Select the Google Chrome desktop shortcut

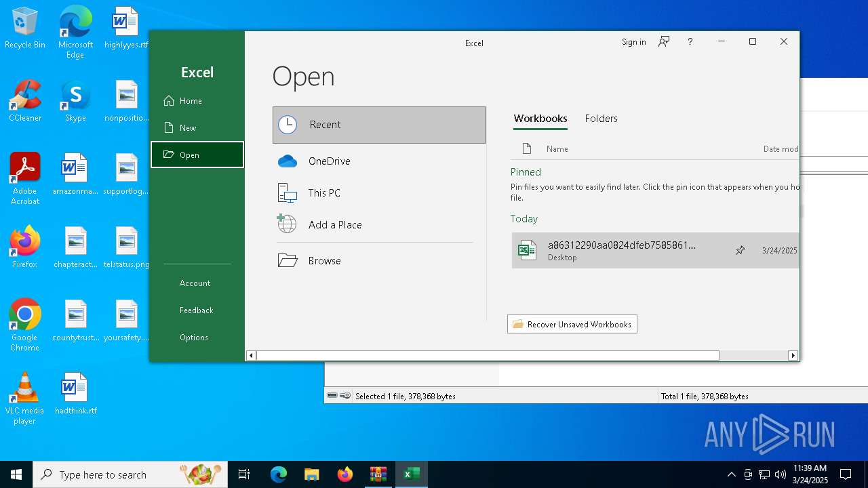click(25, 325)
